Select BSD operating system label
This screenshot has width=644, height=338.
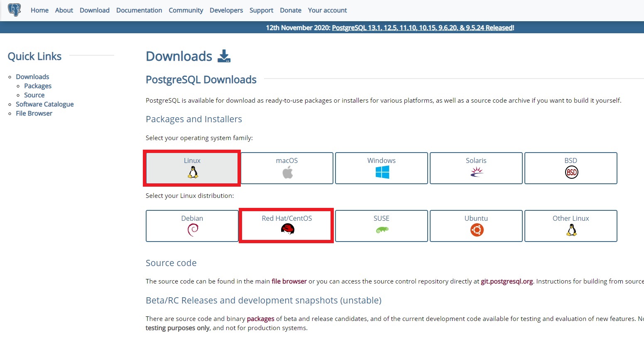(x=571, y=160)
